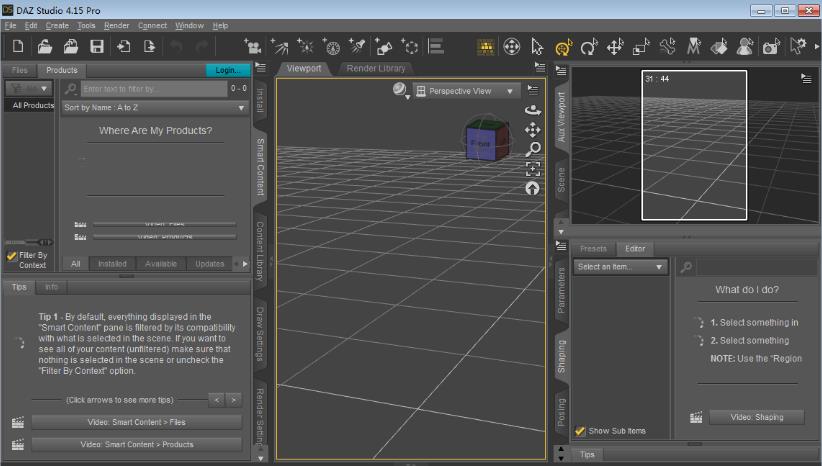Open the Connect menu

pyautogui.click(x=152, y=25)
